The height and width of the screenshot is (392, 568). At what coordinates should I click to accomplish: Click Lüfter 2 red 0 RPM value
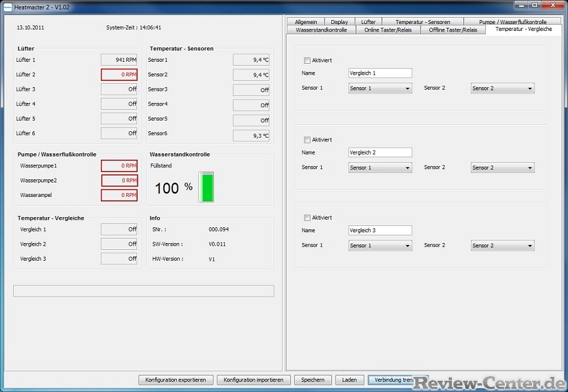coord(119,74)
